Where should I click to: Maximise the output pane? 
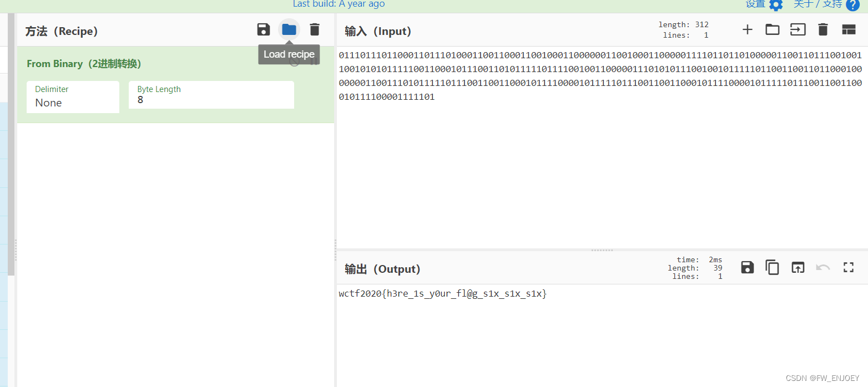848,267
